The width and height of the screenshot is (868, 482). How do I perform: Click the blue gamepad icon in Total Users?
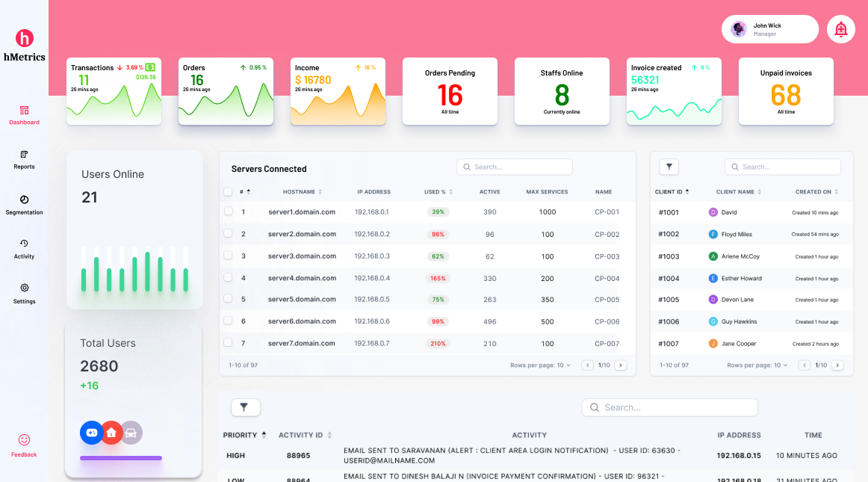point(91,432)
